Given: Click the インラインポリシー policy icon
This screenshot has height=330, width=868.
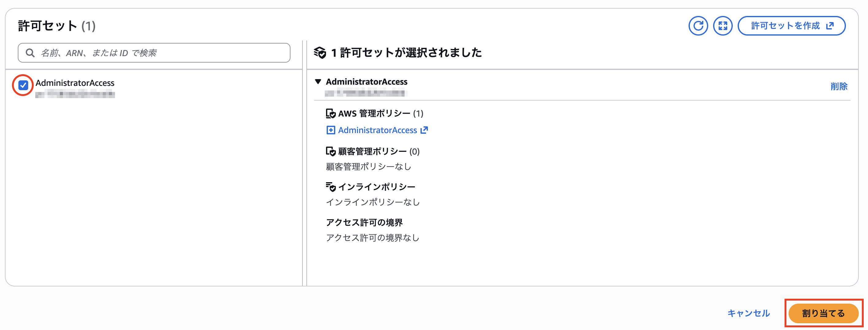Looking at the screenshot, I should click(x=330, y=186).
